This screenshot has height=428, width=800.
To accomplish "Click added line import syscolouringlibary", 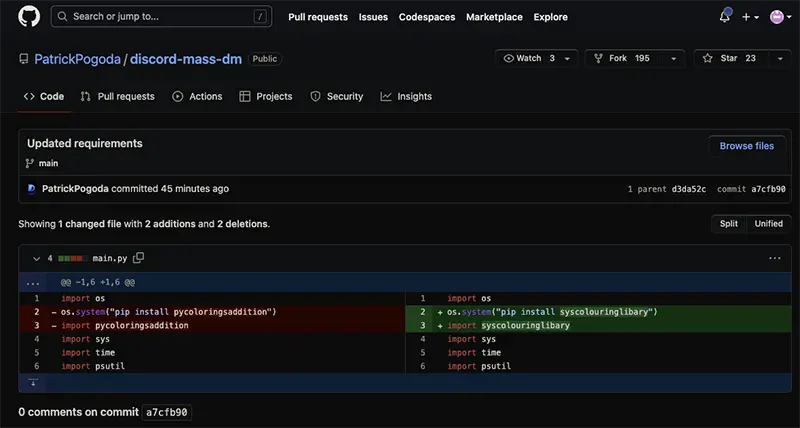I will [x=598, y=325].
